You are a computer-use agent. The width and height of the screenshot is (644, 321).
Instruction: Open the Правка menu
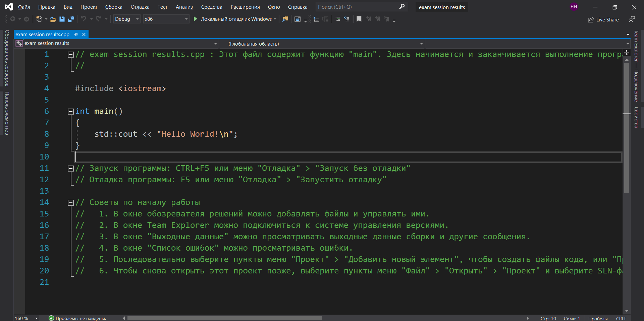click(x=47, y=7)
